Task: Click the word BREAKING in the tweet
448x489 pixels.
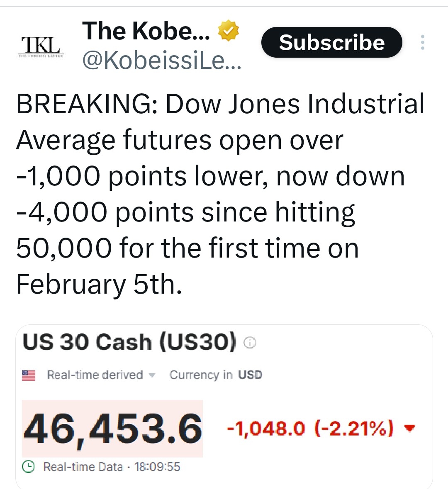Action: click(x=83, y=104)
